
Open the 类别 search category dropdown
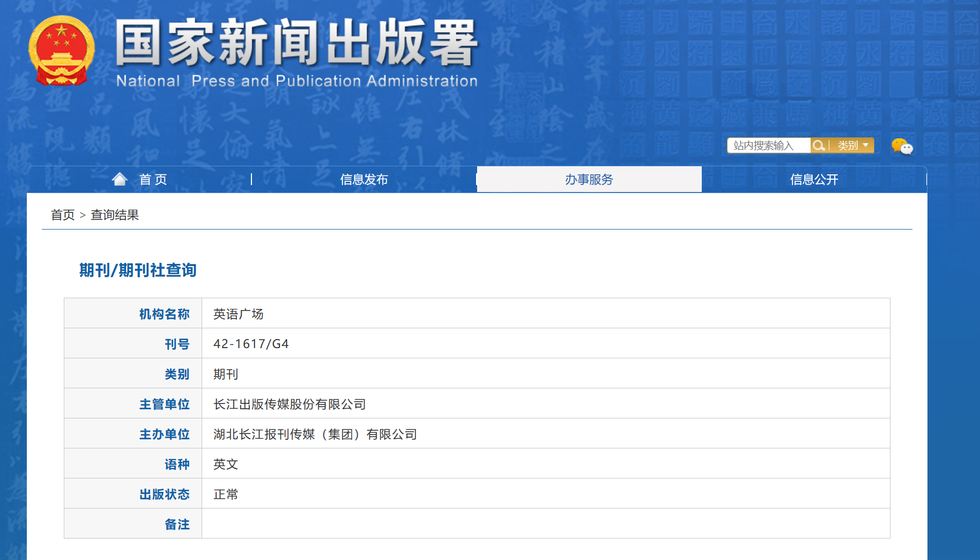coord(852,145)
